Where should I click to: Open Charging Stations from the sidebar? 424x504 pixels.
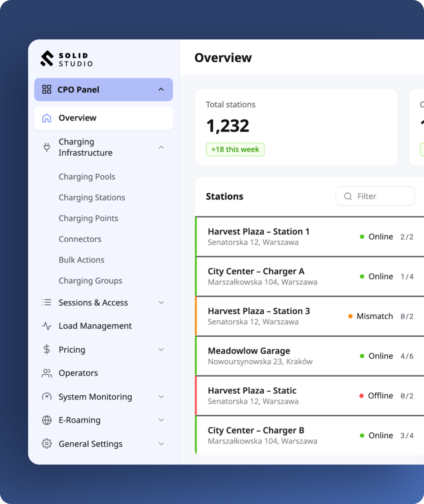(92, 197)
